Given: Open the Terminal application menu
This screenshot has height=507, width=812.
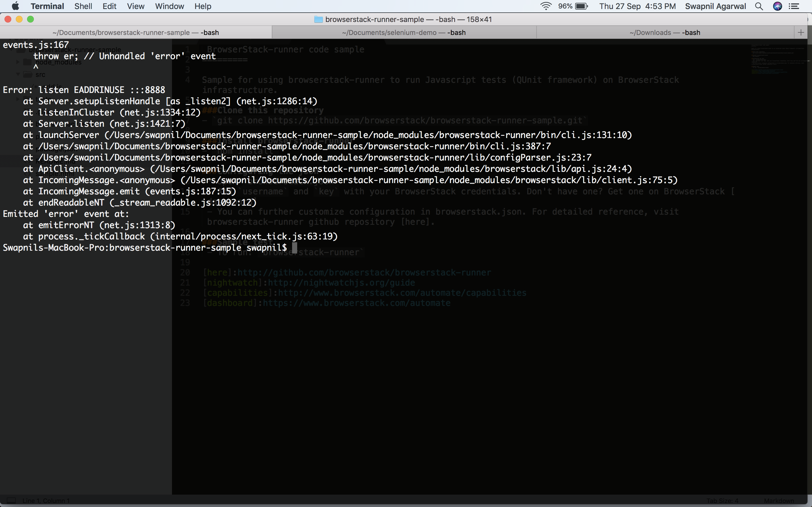Looking at the screenshot, I should tap(47, 6).
